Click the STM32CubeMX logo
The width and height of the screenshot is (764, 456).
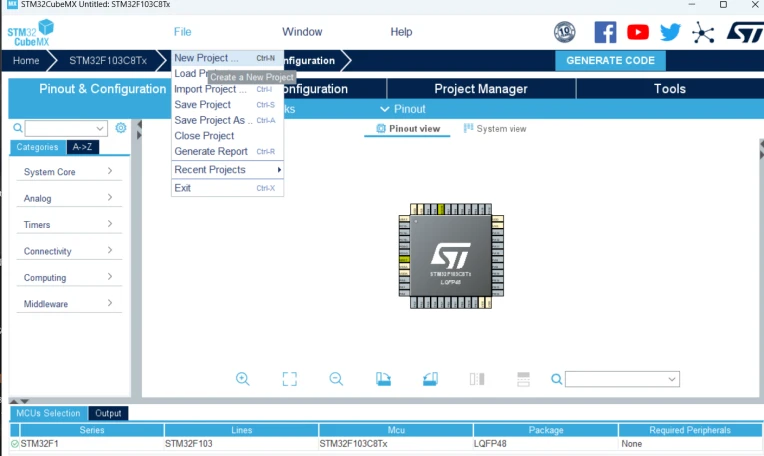(x=30, y=33)
